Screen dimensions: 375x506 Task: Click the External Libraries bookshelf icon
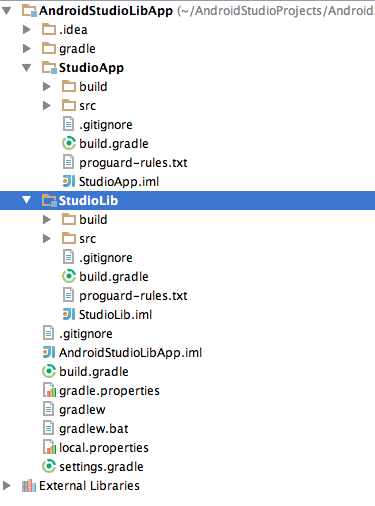29,486
